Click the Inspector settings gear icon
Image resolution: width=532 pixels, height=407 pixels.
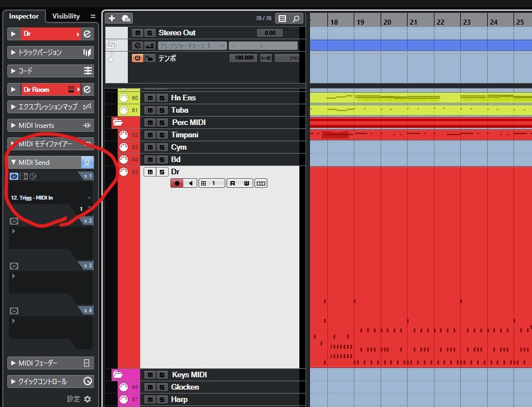(x=87, y=399)
